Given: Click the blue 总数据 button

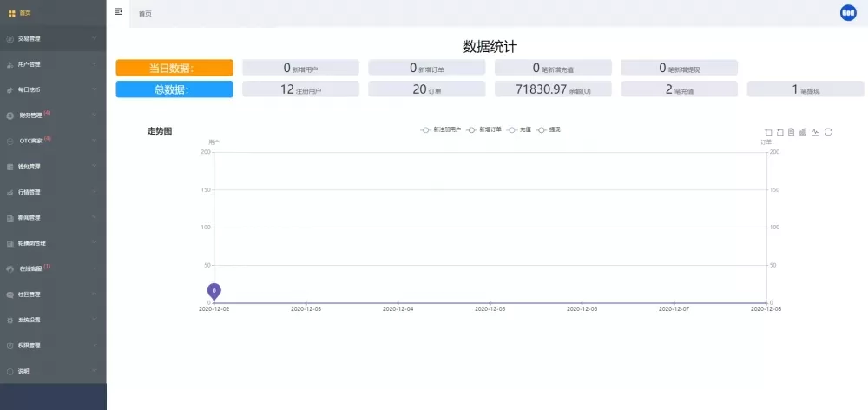Looking at the screenshot, I should coord(174,89).
